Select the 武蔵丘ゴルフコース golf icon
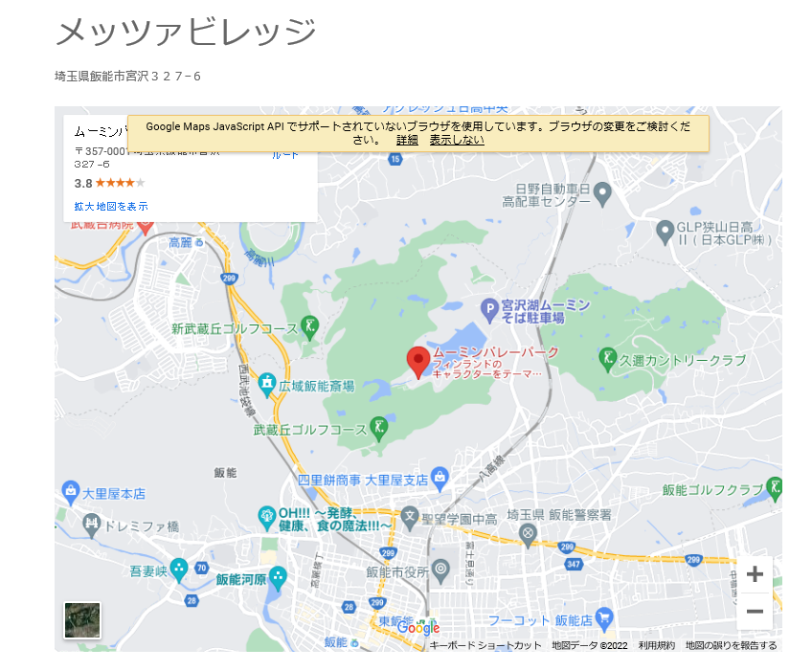This screenshot has width=812, height=671. [x=379, y=429]
